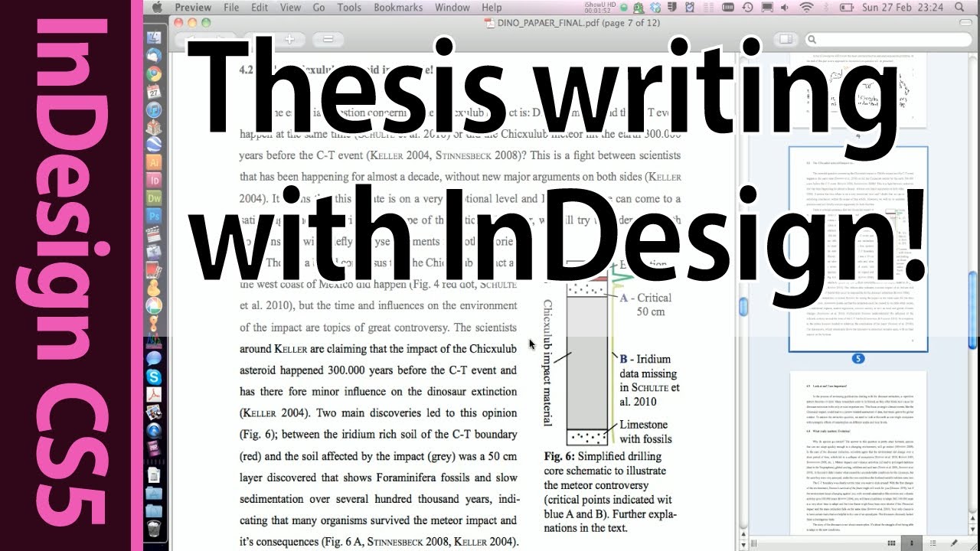Open the Window menu
Viewport: 980px width, 551px height.
pos(452,8)
